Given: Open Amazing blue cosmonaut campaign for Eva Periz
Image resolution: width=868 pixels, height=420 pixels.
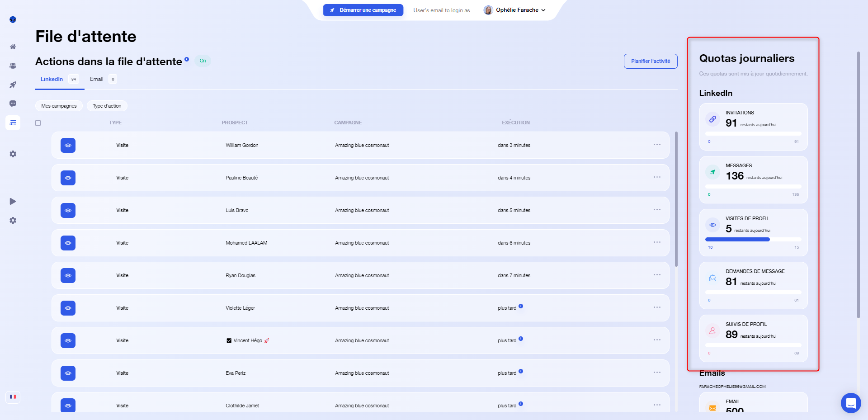Looking at the screenshot, I should click(x=362, y=373).
